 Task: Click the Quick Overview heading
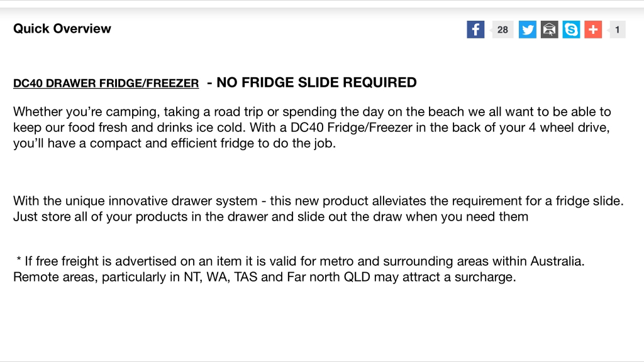tap(62, 28)
